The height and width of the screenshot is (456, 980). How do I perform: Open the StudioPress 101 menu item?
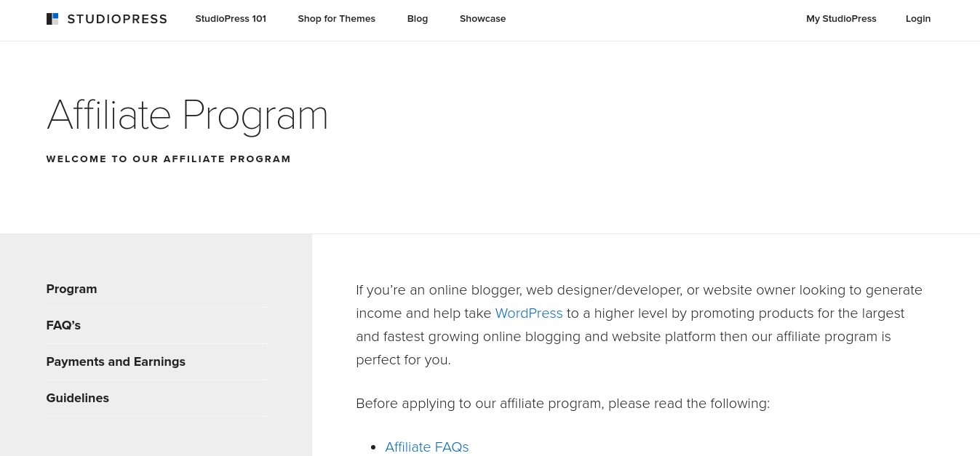pyautogui.click(x=231, y=19)
